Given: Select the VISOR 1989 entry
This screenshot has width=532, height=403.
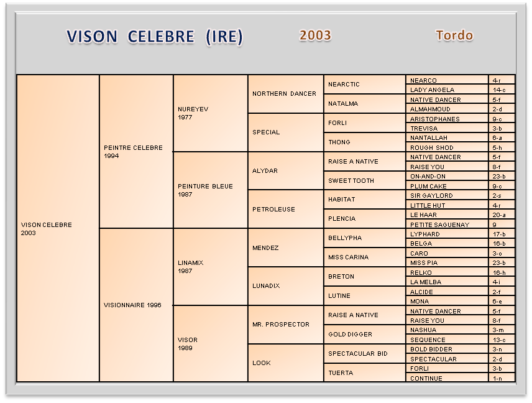Looking at the screenshot, I should click(x=210, y=344).
